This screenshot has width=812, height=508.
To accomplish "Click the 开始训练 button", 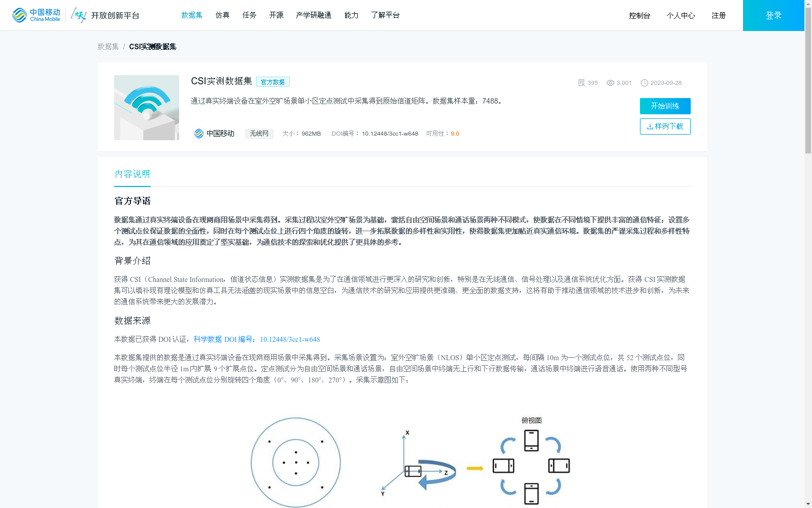I will pos(665,106).
